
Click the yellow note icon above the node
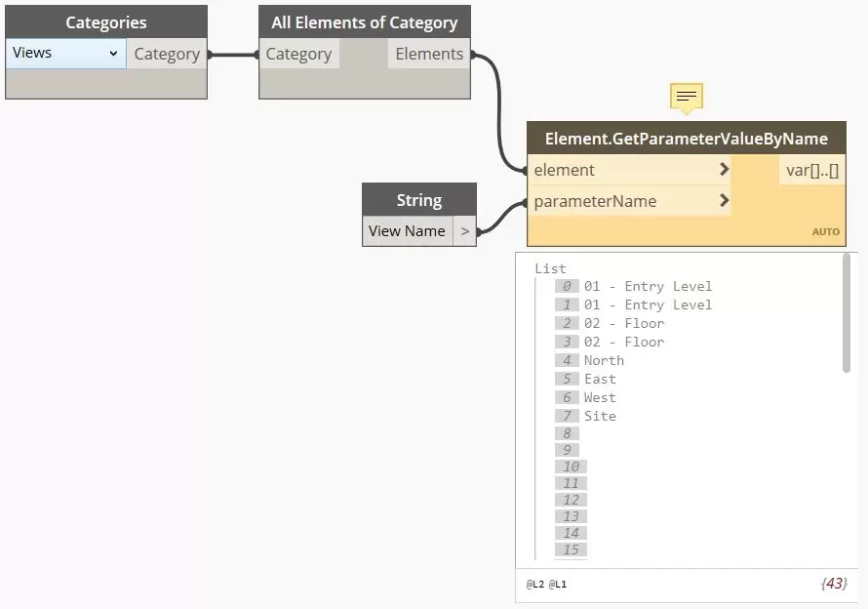click(687, 97)
